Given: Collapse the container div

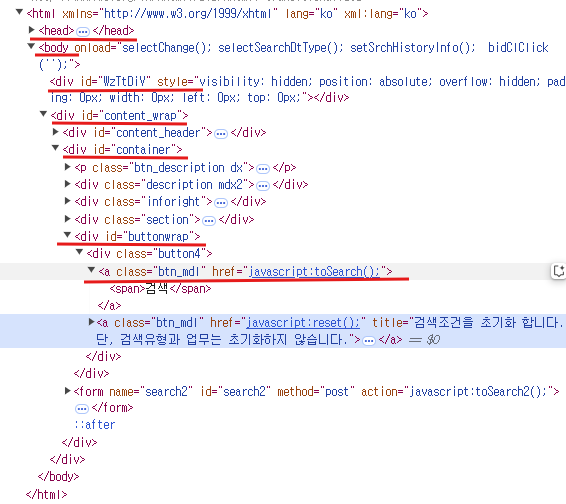Looking at the screenshot, I should 55,148.
